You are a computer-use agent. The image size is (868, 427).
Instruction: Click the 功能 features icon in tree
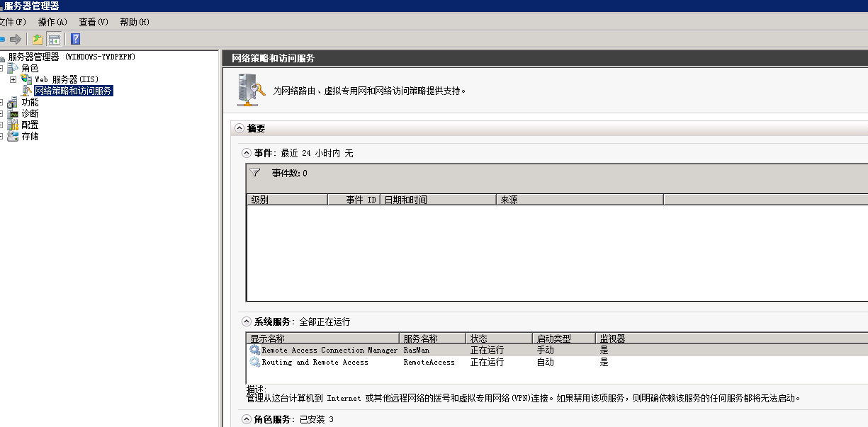[13, 102]
